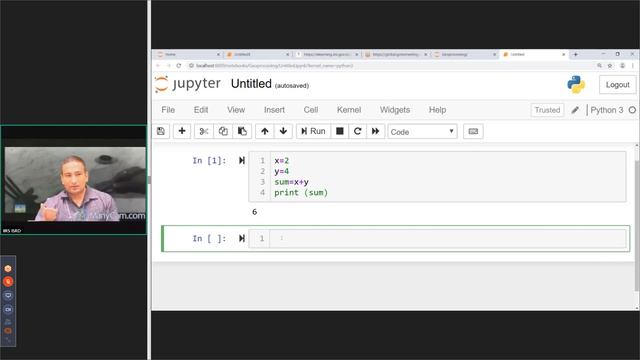This screenshot has height=360, width=640.
Task: Click the Python 3 kernel name
Action: pyautogui.click(x=607, y=110)
